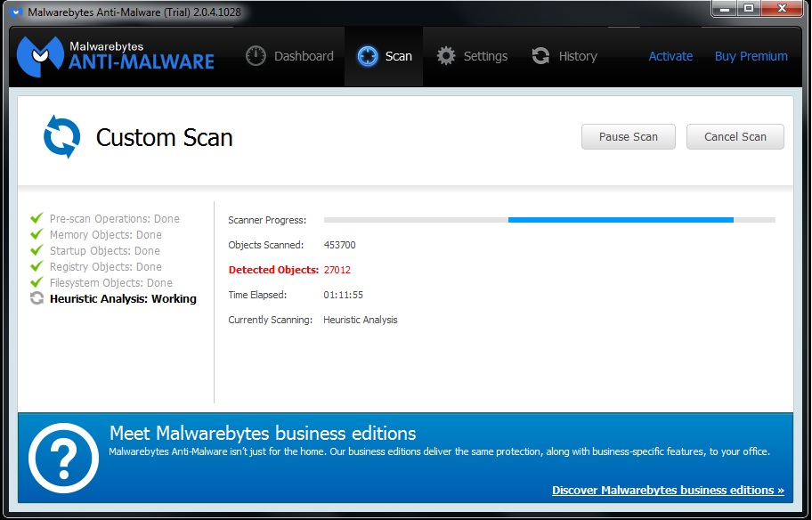Click Pre-scan Operations: Done text

[115, 218]
